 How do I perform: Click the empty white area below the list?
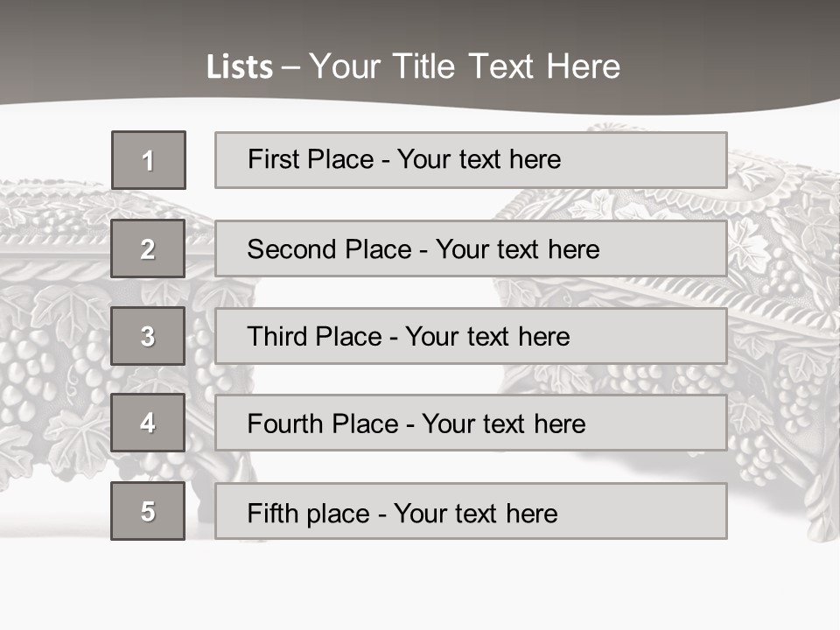[420, 586]
